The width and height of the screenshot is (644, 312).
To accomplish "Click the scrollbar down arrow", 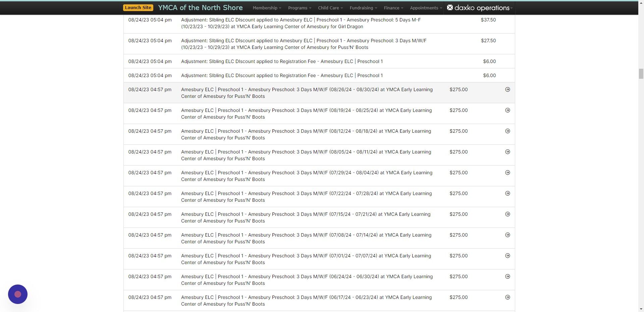I will (641, 309).
